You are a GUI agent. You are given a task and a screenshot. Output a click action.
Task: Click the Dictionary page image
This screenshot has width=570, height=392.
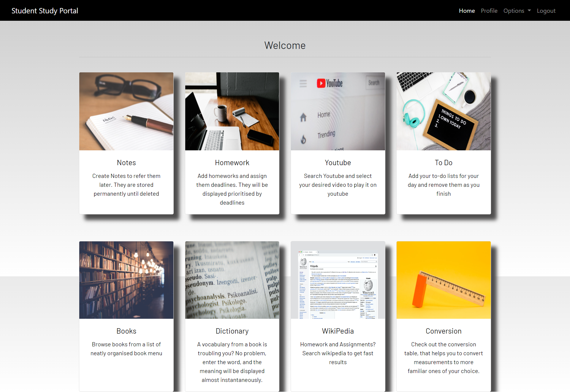pos(232,280)
